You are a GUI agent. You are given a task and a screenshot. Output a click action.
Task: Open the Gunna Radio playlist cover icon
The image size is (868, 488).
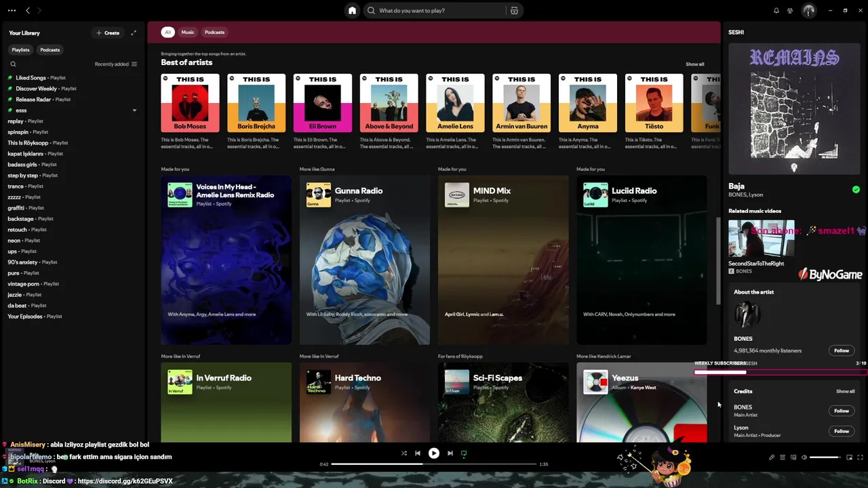319,195
